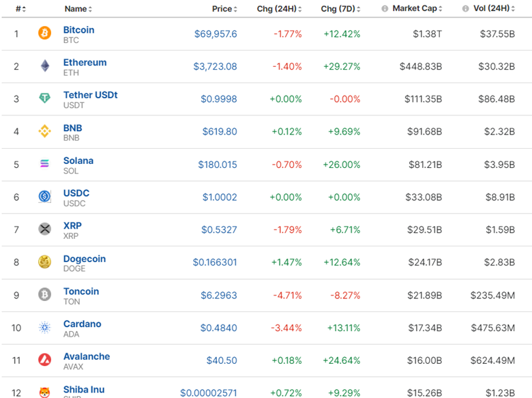532x398 pixels.
Task: Click BNB price $619.80
Action: click(220, 132)
